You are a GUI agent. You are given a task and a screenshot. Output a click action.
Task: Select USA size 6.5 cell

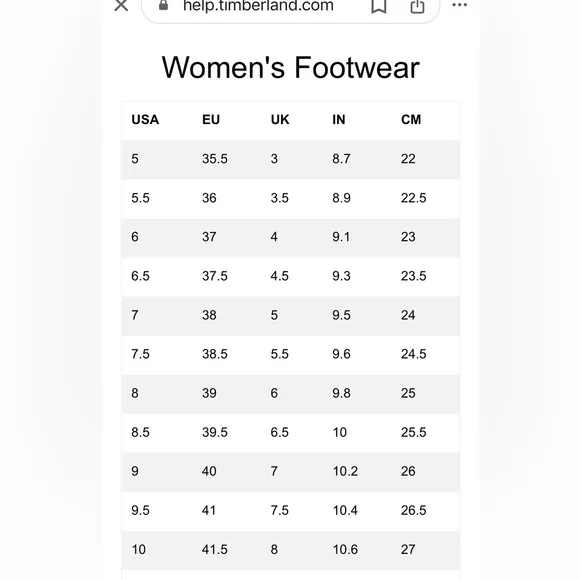[x=140, y=276]
